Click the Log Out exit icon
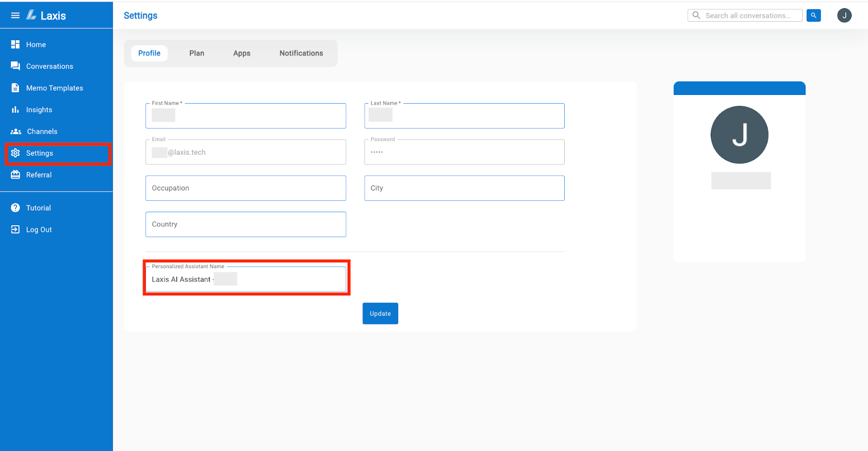 tap(15, 230)
